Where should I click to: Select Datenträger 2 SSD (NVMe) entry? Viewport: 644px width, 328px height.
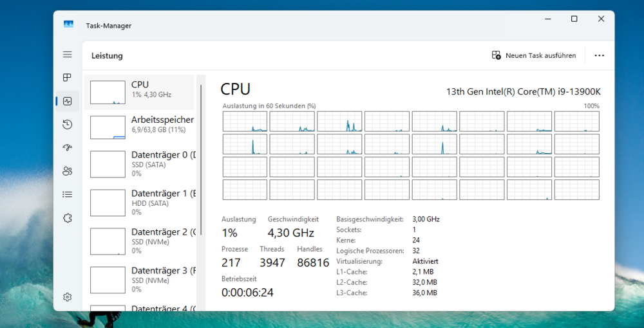coord(139,241)
